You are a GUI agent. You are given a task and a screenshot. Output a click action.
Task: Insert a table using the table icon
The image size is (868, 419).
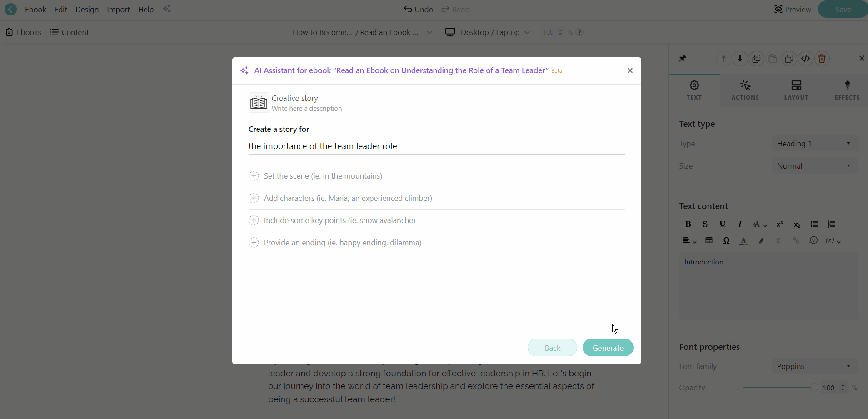[x=709, y=240]
